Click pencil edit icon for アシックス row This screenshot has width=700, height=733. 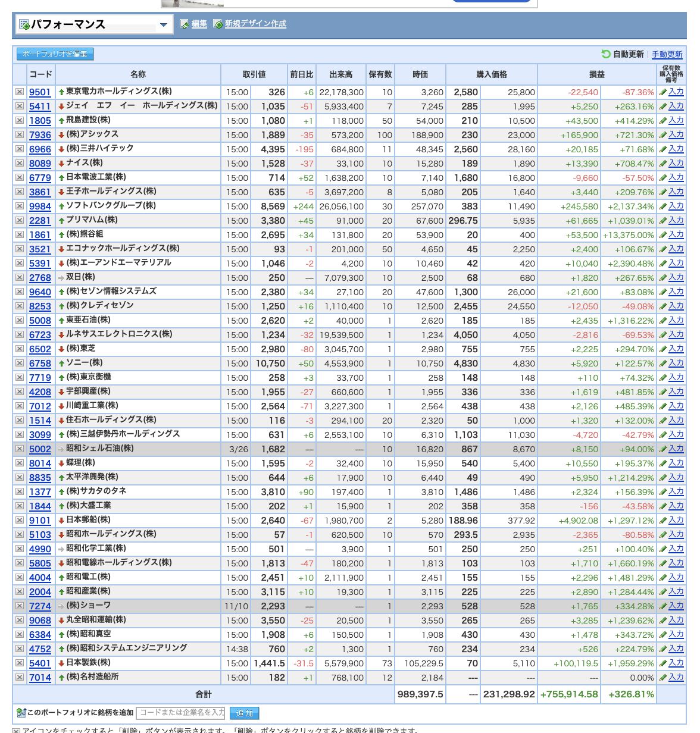pyautogui.click(x=663, y=135)
